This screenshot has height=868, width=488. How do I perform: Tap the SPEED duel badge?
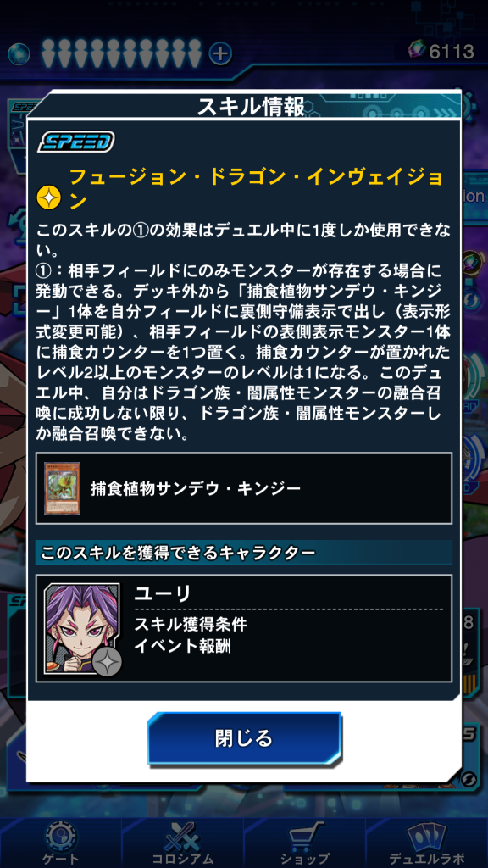(75, 142)
